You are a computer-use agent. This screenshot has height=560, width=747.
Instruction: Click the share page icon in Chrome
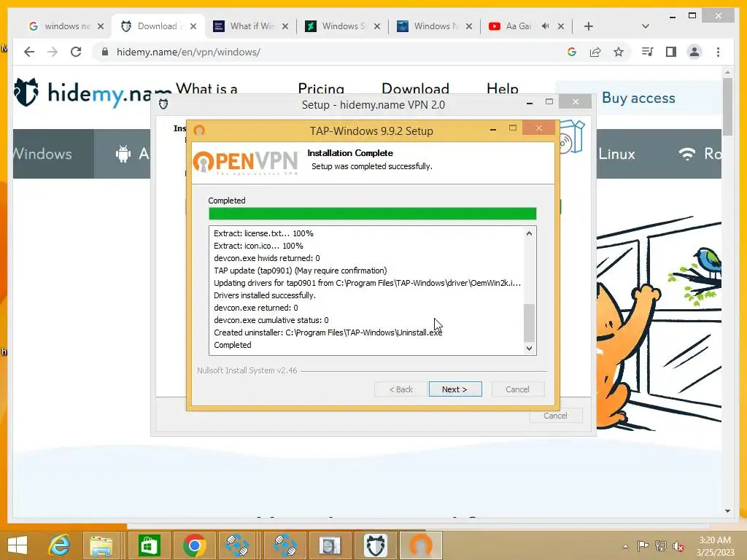point(595,52)
